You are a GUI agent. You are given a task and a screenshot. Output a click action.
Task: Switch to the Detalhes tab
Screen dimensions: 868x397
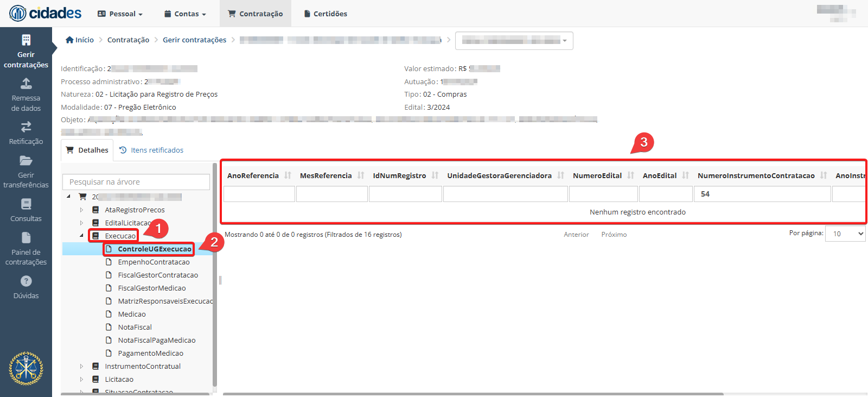point(87,150)
